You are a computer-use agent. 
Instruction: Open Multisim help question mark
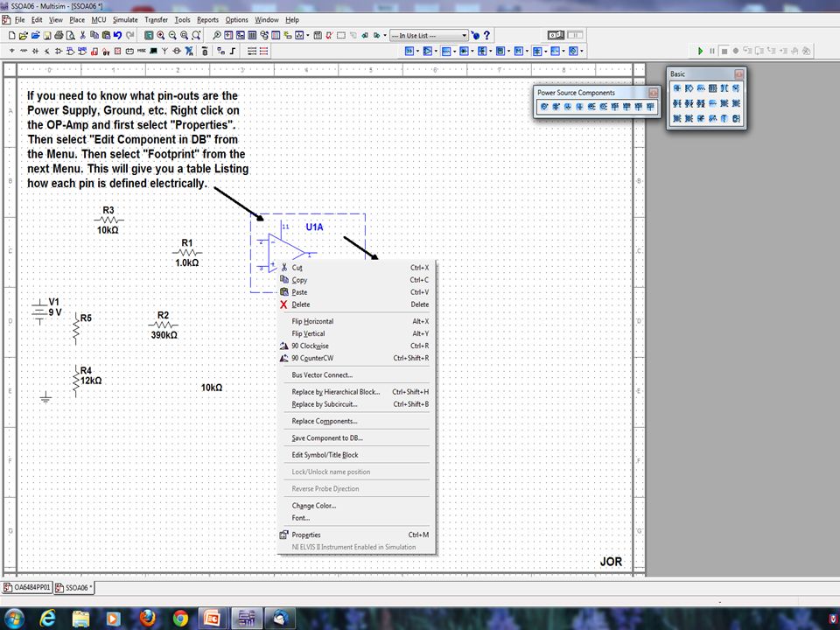pyautogui.click(x=486, y=35)
